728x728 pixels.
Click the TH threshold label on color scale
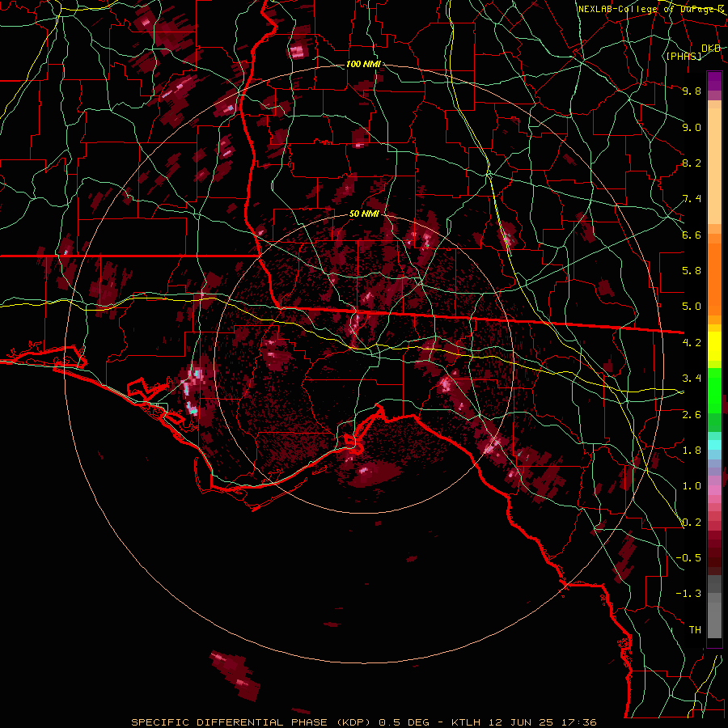(695, 630)
